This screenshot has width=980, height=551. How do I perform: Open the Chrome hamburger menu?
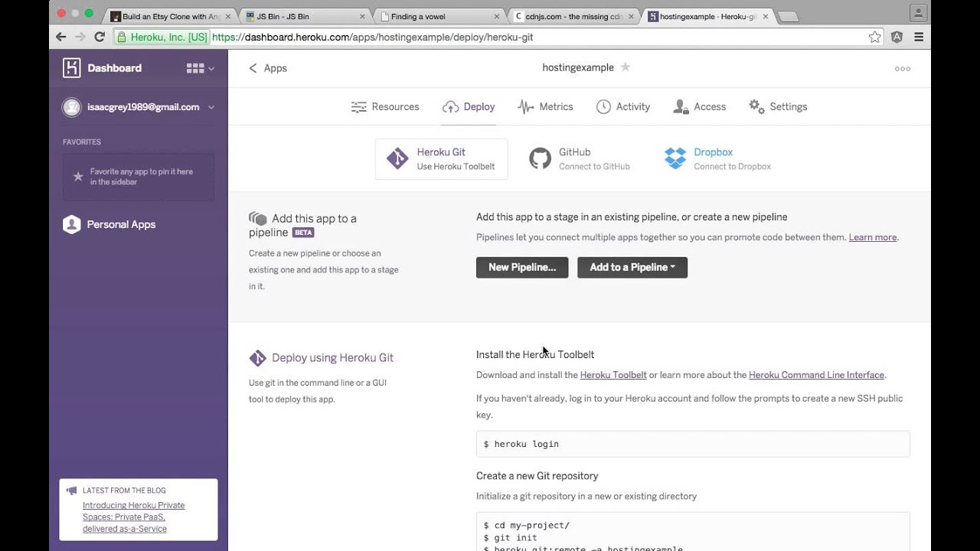pos(919,37)
